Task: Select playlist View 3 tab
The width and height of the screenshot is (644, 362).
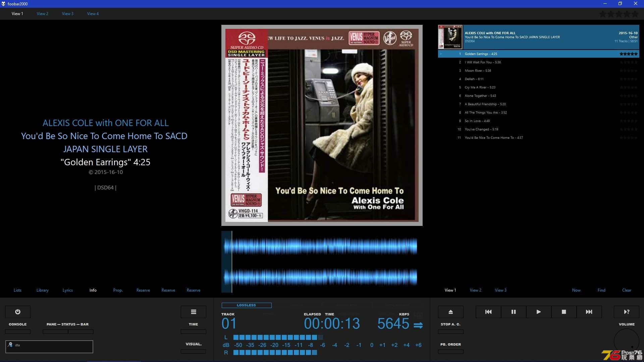Action: [501, 290]
